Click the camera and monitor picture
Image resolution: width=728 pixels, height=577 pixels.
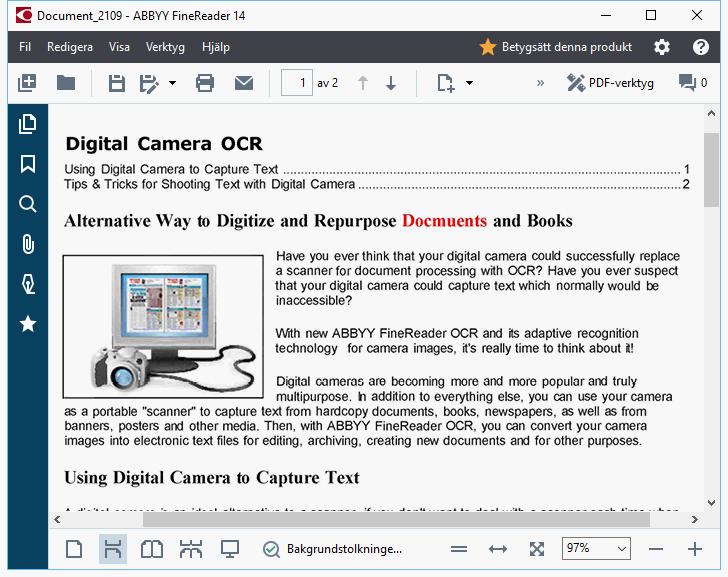click(163, 327)
